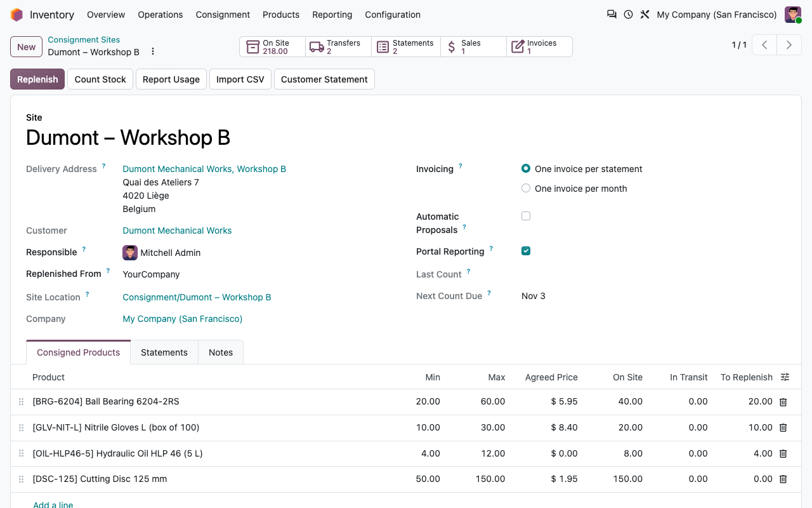The width and height of the screenshot is (812, 508).
Task: Switch to the Statements tab
Action: pyautogui.click(x=164, y=352)
